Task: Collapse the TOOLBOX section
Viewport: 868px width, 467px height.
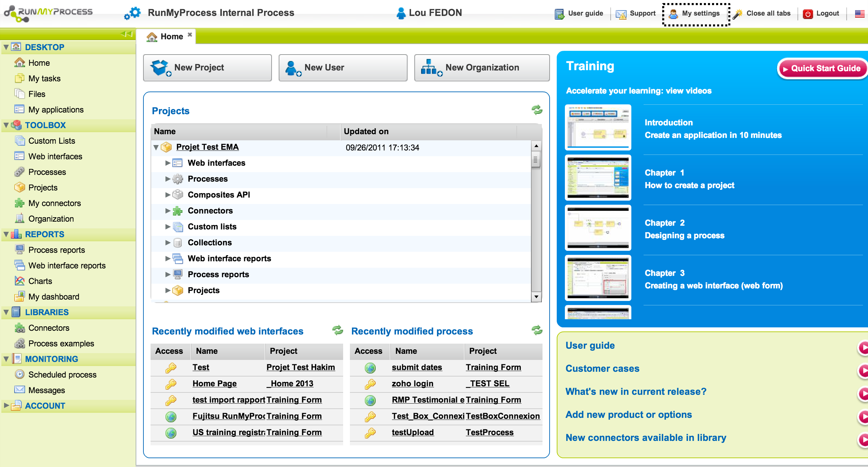Action: (6, 125)
